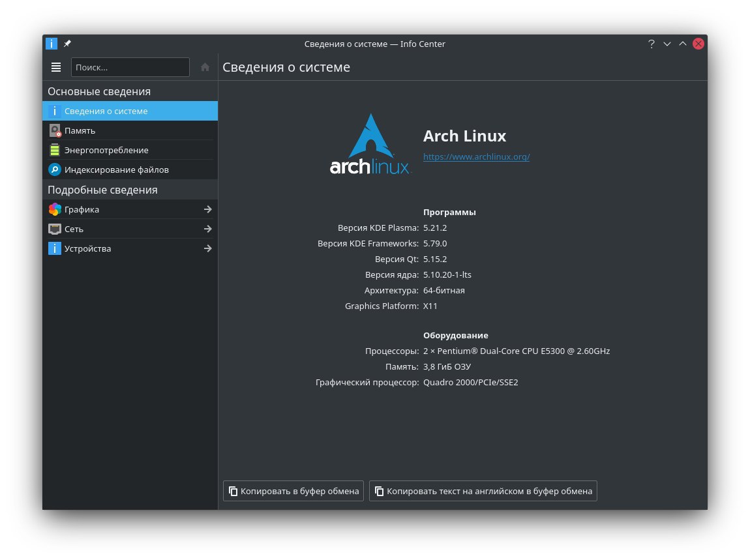Open Индексирование файлов section
750x560 pixels.
coord(130,169)
